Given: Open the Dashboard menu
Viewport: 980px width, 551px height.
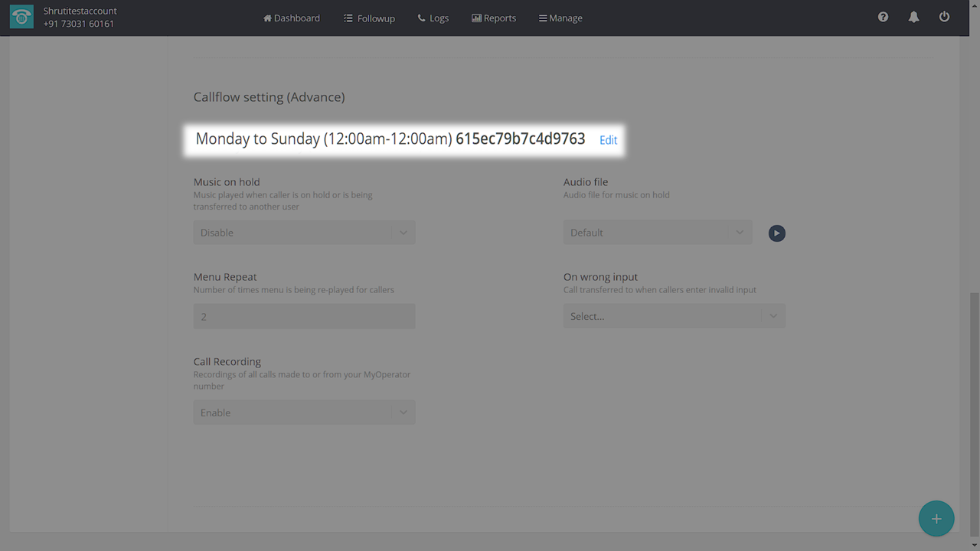Looking at the screenshot, I should coord(292,18).
